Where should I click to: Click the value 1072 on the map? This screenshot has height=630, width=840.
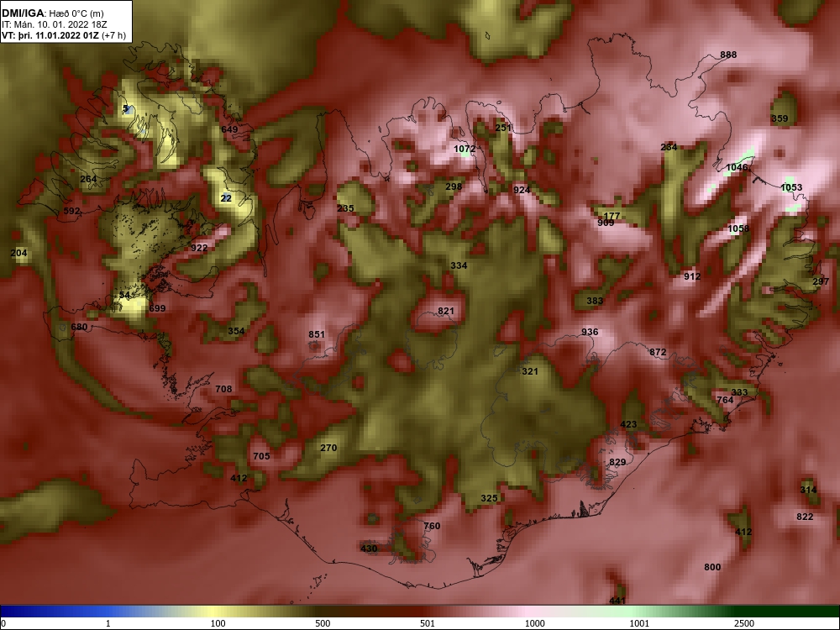click(x=465, y=149)
